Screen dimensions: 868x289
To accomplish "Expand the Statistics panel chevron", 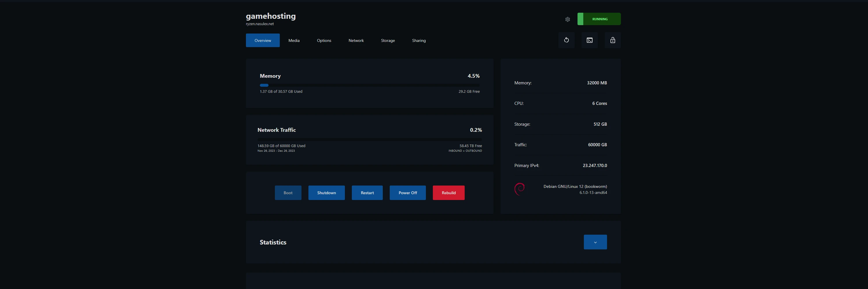I will click(x=595, y=242).
